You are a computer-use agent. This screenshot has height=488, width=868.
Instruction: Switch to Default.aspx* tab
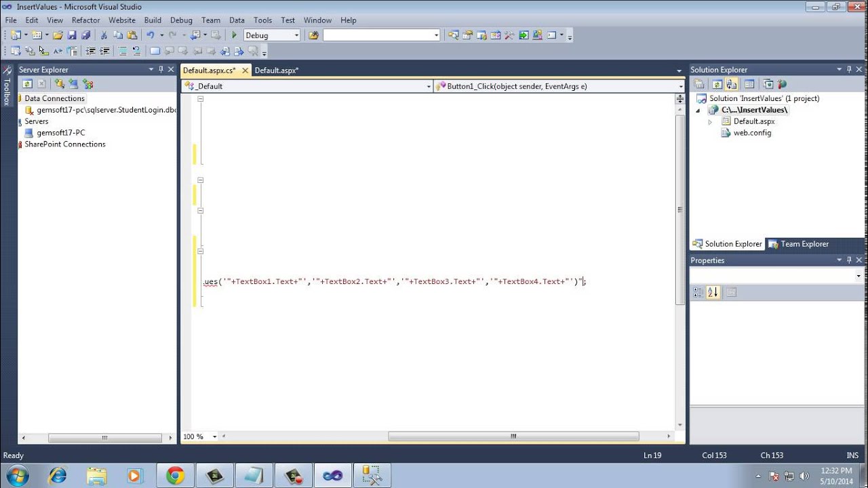[x=277, y=70]
